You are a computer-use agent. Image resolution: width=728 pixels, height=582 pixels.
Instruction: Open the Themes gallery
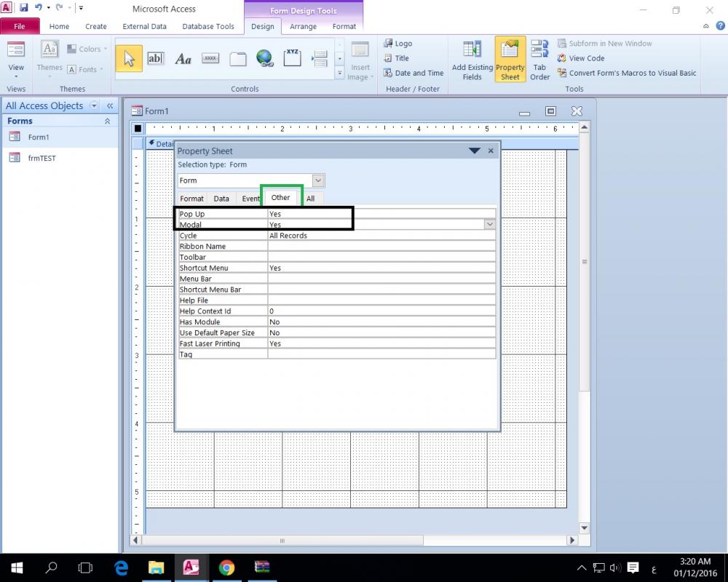(x=50, y=60)
